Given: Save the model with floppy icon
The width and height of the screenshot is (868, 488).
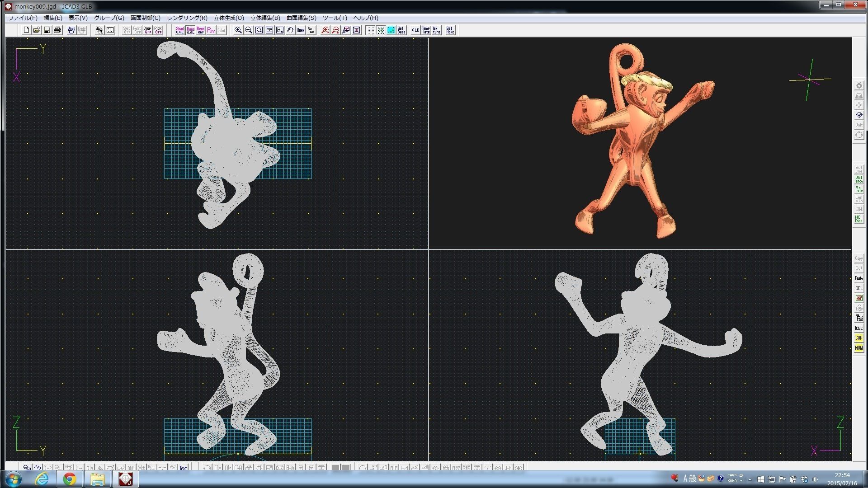Looking at the screenshot, I should coord(47,30).
